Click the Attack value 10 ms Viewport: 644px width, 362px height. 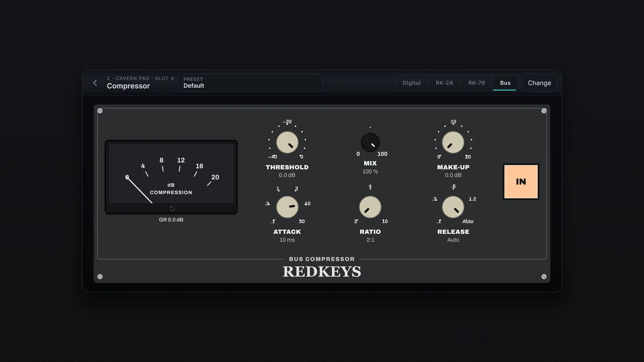[x=287, y=240]
